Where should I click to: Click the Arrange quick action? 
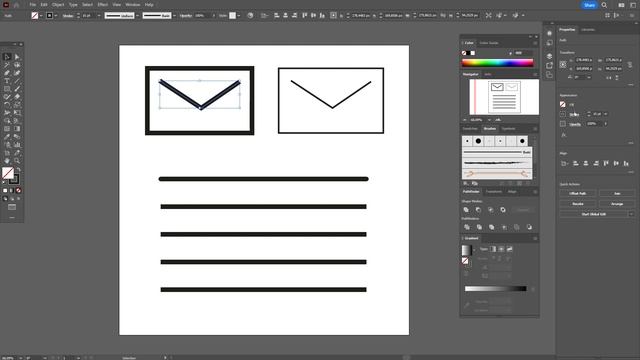click(617, 203)
